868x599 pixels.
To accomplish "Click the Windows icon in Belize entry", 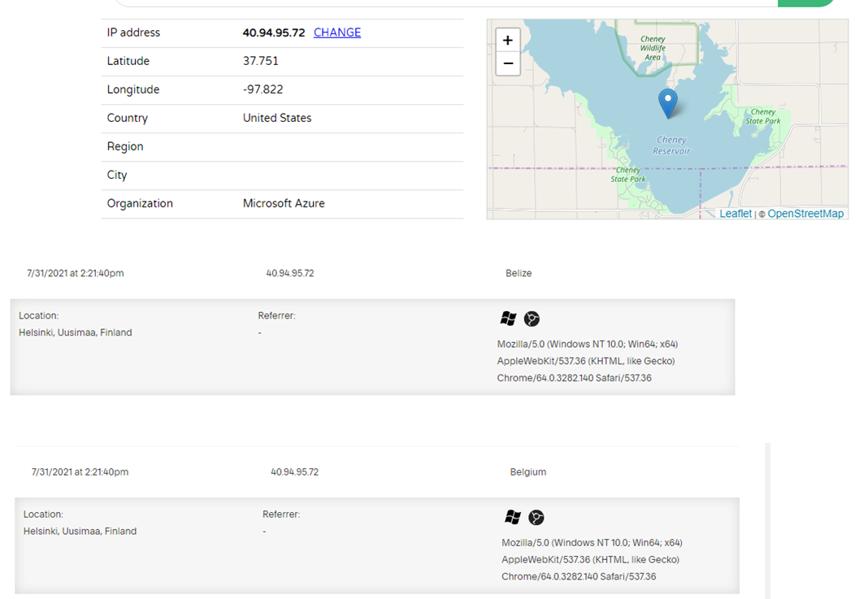I will pyautogui.click(x=508, y=319).
